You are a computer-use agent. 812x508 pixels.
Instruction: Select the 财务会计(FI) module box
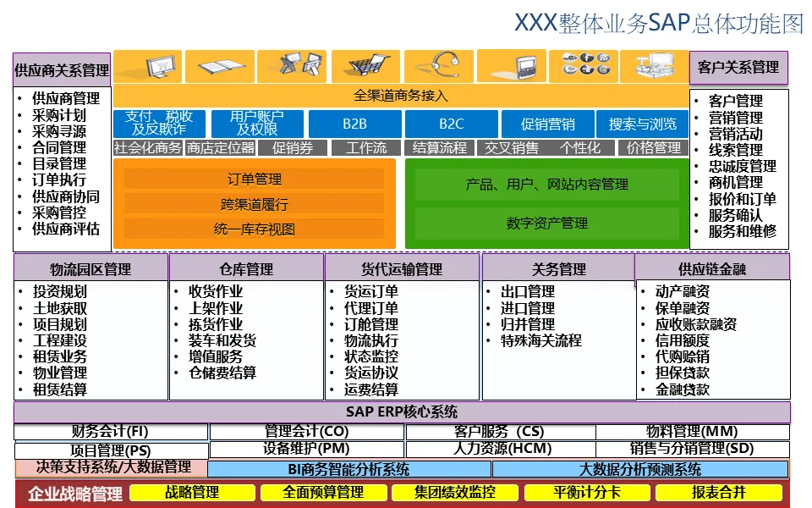(x=110, y=432)
